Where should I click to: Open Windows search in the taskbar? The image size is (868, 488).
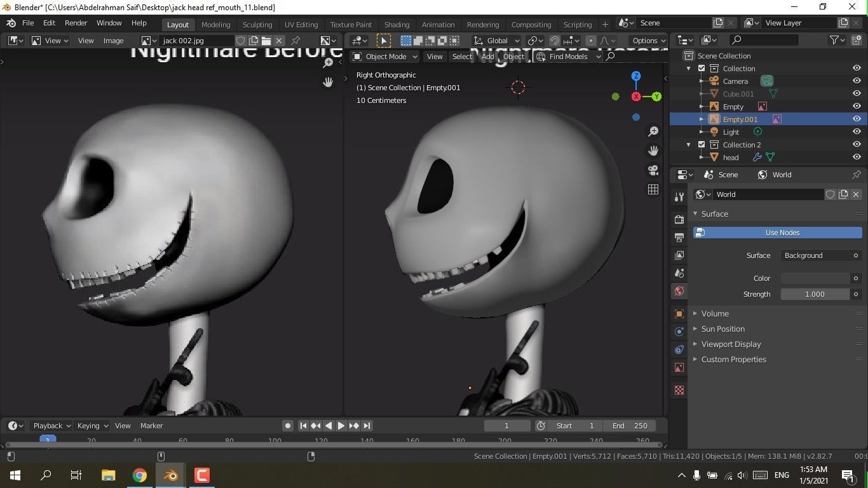pyautogui.click(x=46, y=475)
